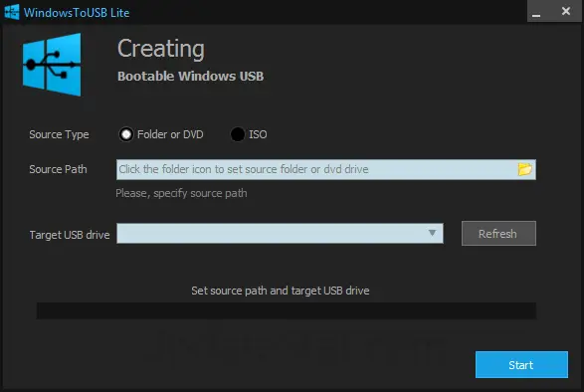Screen dimensions: 584x392
Task: Click the "Source Path" label
Action: (x=58, y=169)
